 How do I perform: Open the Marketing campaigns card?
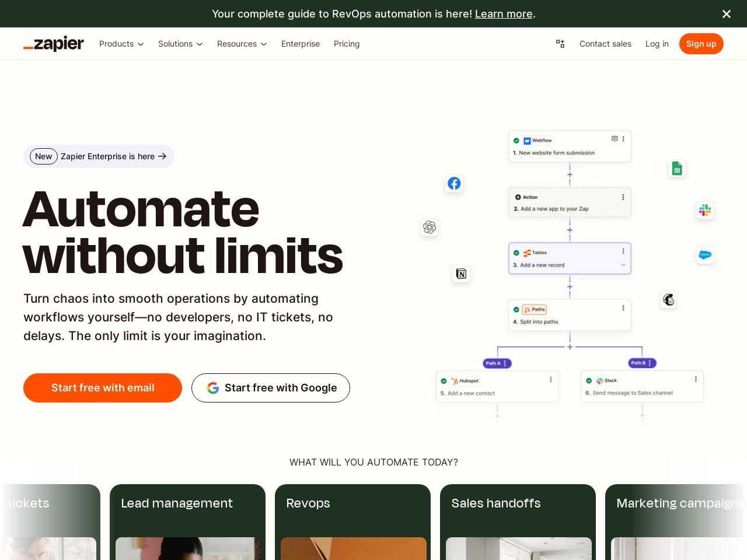(x=676, y=522)
